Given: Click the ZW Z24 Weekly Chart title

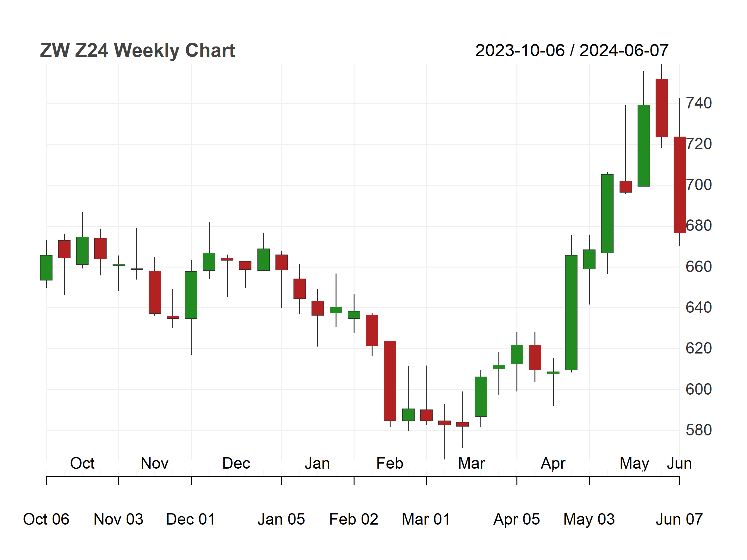Looking at the screenshot, I should click(x=138, y=51).
